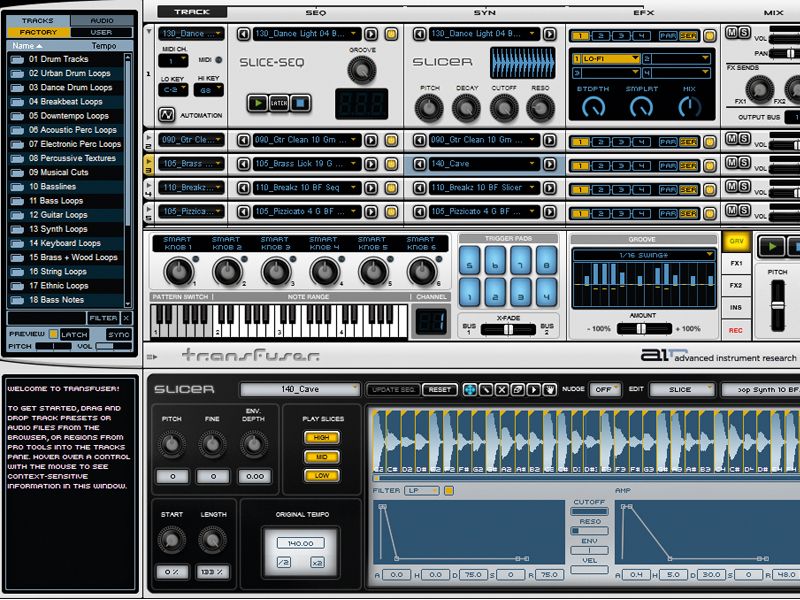Open the 04 Breakbeat Loops folder
This screenshot has height=600, width=800.
tap(65, 102)
